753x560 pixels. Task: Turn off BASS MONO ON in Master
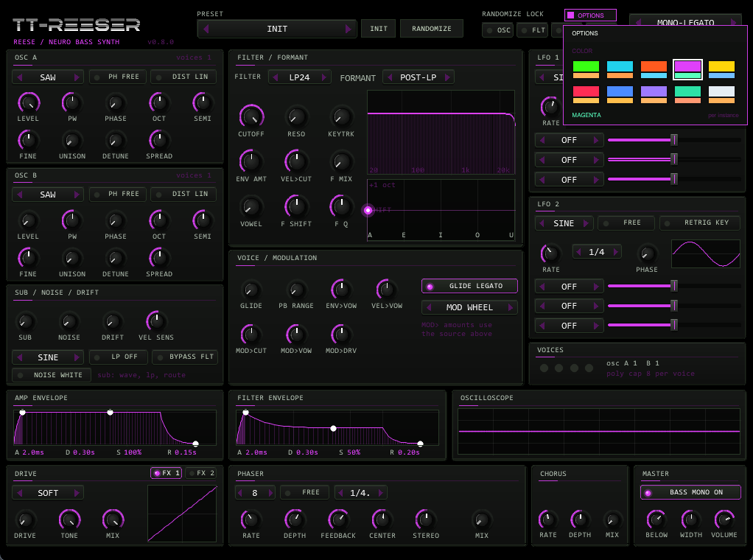(690, 492)
